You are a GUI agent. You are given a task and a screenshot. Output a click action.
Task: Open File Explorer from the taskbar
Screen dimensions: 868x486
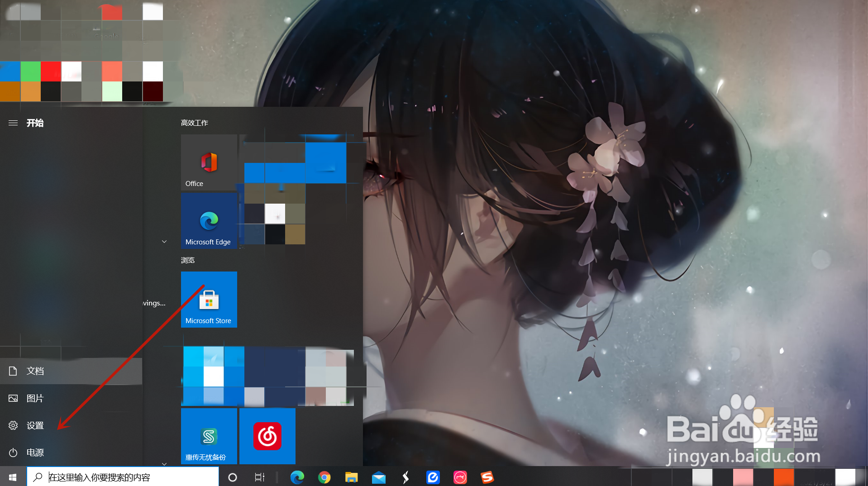(352, 477)
